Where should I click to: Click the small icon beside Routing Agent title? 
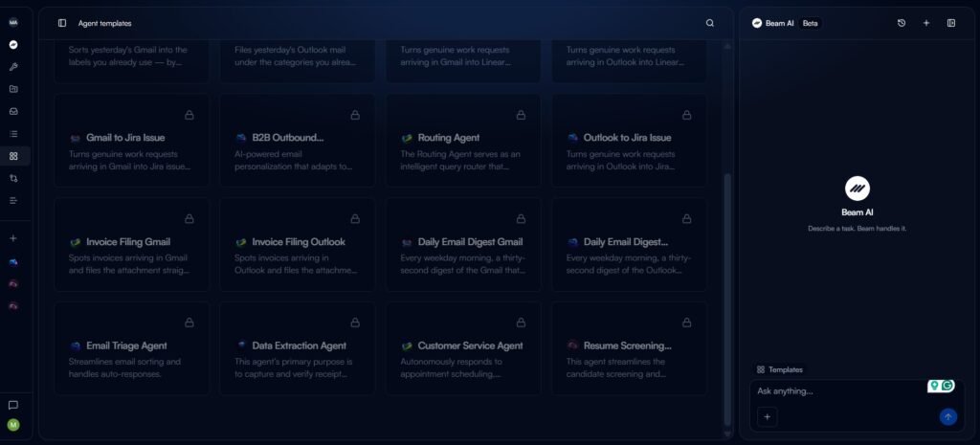(x=407, y=138)
